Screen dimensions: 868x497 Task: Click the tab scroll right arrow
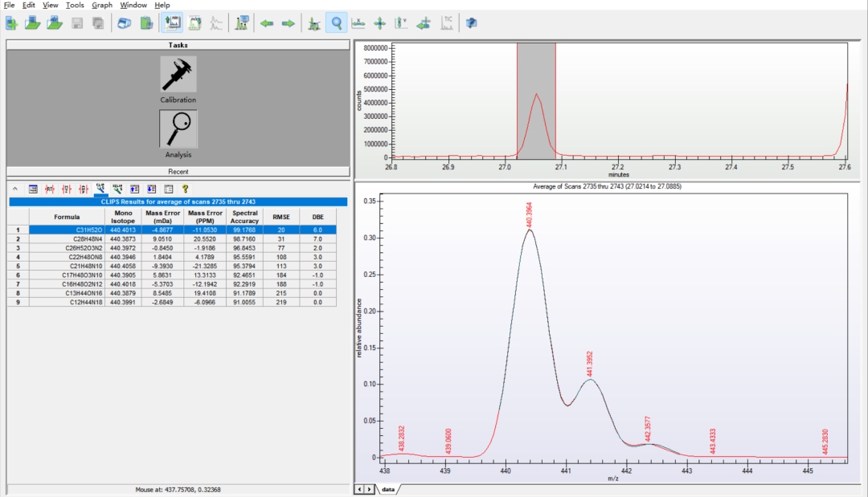click(369, 489)
